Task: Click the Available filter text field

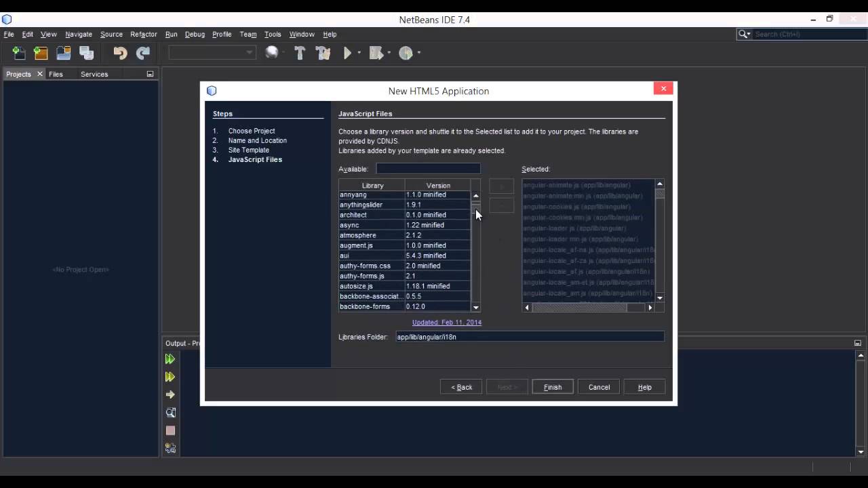Action: pos(428,169)
